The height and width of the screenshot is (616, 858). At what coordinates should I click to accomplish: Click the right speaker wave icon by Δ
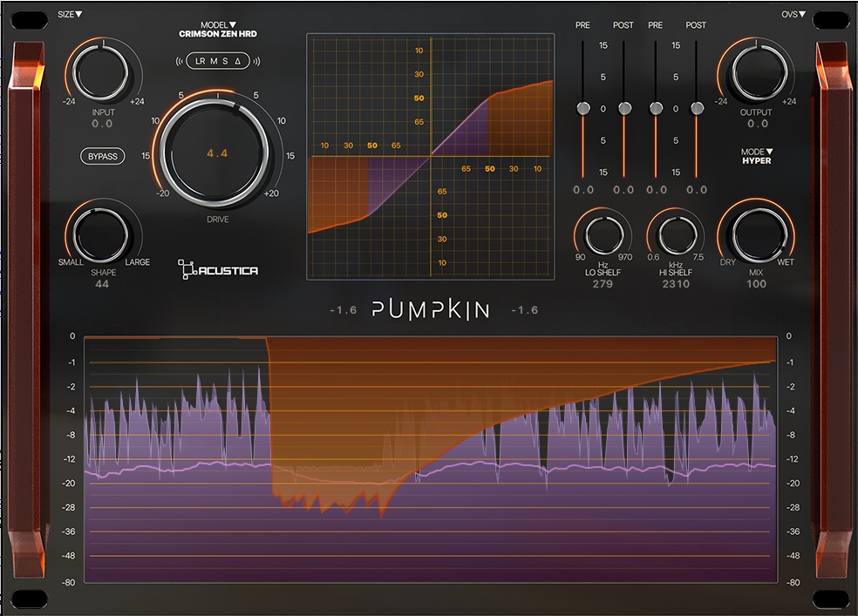tap(256, 61)
